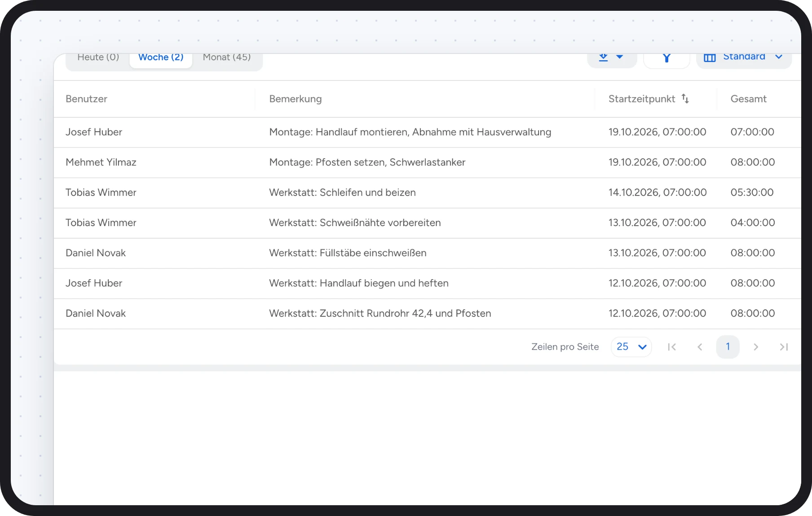Expand the Standard view dropdown chevron

click(x=779, y=57)
